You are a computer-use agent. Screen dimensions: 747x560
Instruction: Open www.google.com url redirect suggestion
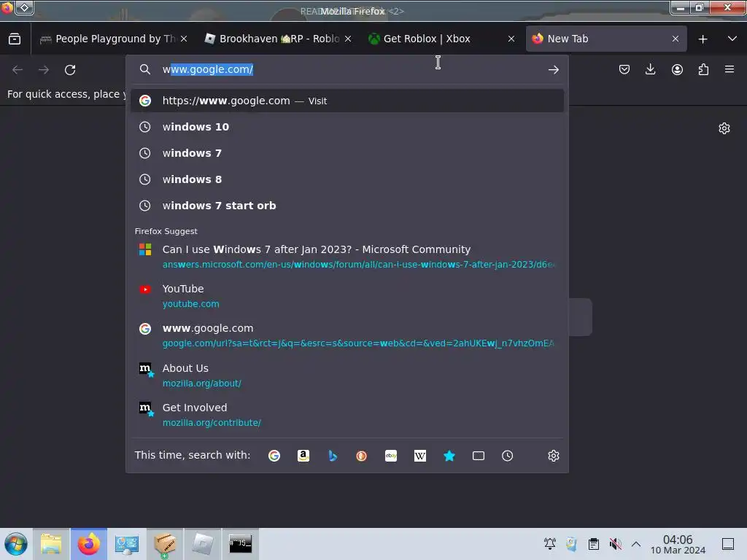click(347, 335)
